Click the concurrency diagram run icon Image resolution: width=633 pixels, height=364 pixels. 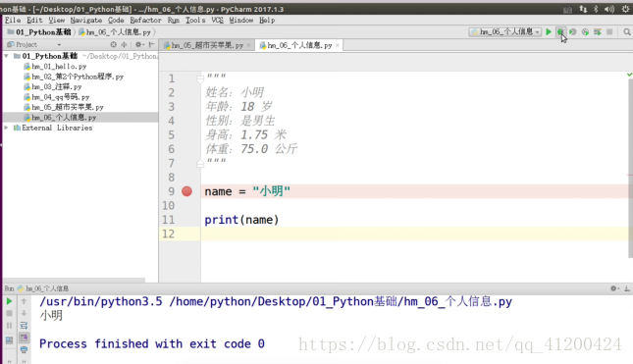pos(598,31)
